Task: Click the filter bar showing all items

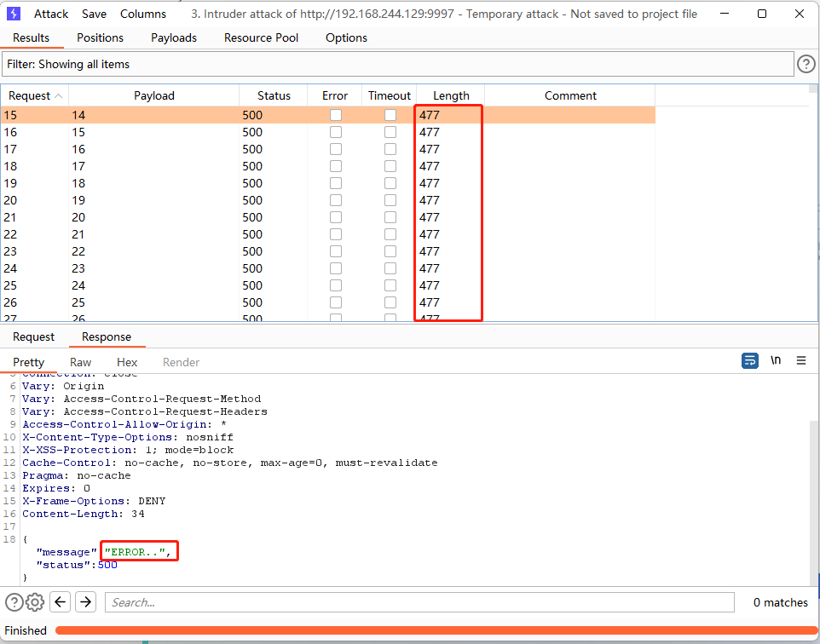Action: 397,64
